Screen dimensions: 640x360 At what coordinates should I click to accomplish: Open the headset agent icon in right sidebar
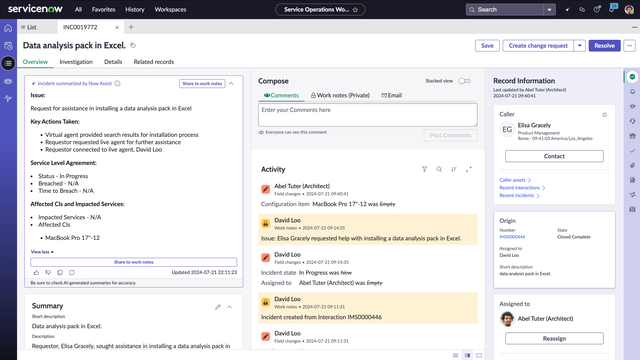pos(632,121)
